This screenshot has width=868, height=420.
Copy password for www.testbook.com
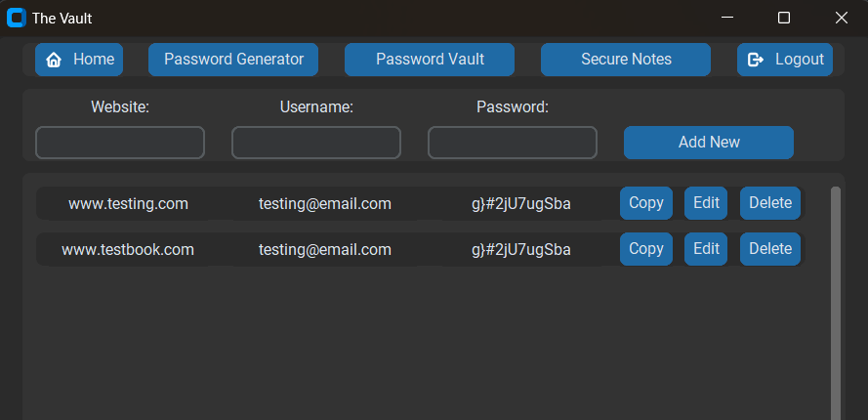pyautogui.click(x=646, y=249)
